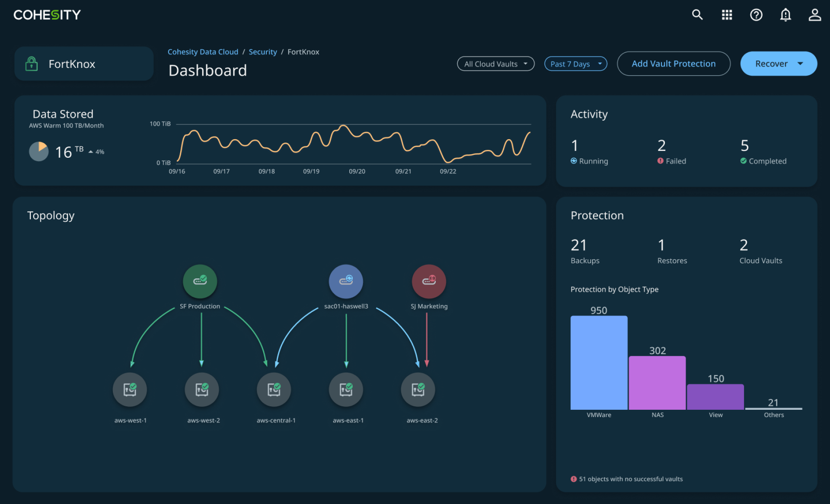The height and width of the screenshot is (504, 830).
Task: Click the 09/16 date on chart axis
Action: [177, 171]
